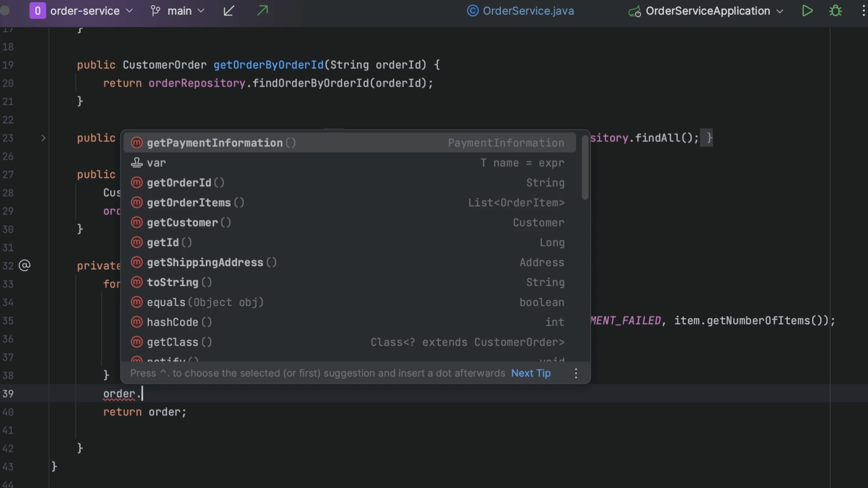The height and width of the screenshot is (488, 868).
Task: Click the purple project badge showing 0
Action: 38,10
